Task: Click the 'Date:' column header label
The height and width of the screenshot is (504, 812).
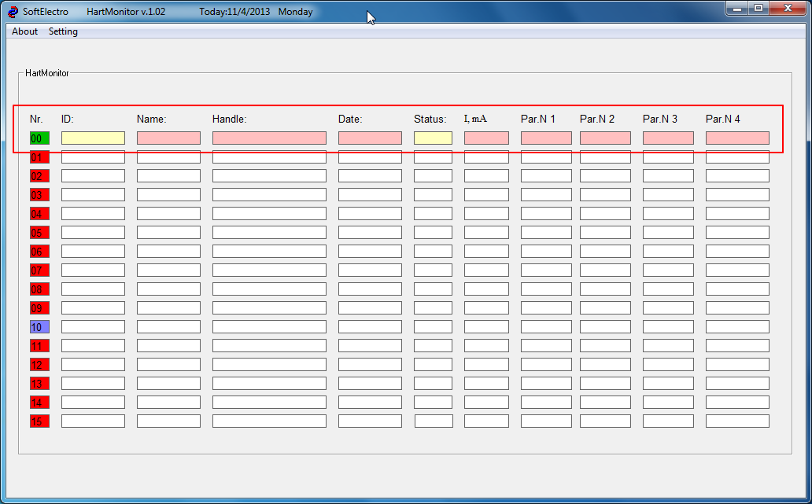Action: (x=350, y=119)
